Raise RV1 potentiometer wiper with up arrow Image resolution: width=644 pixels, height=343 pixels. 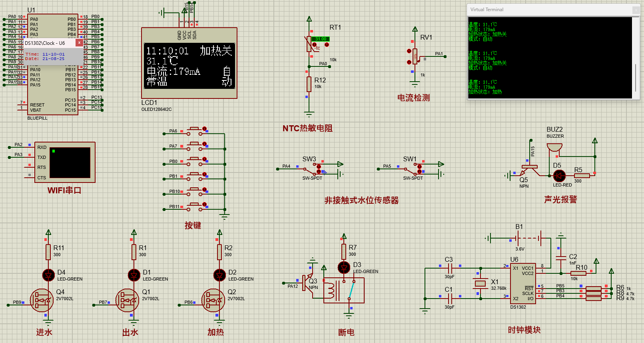pyautogui.click(x=409, y=51)
